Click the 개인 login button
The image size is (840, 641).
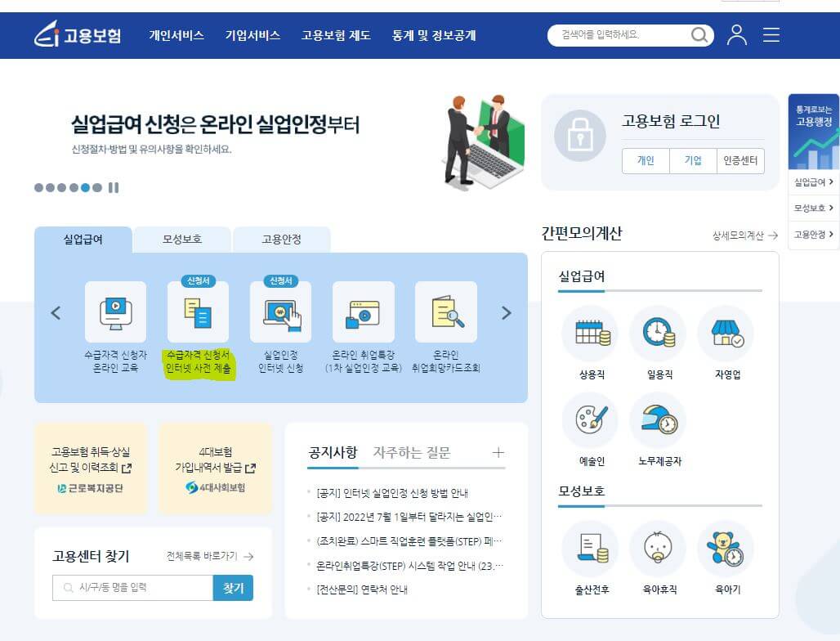(646, 160)
